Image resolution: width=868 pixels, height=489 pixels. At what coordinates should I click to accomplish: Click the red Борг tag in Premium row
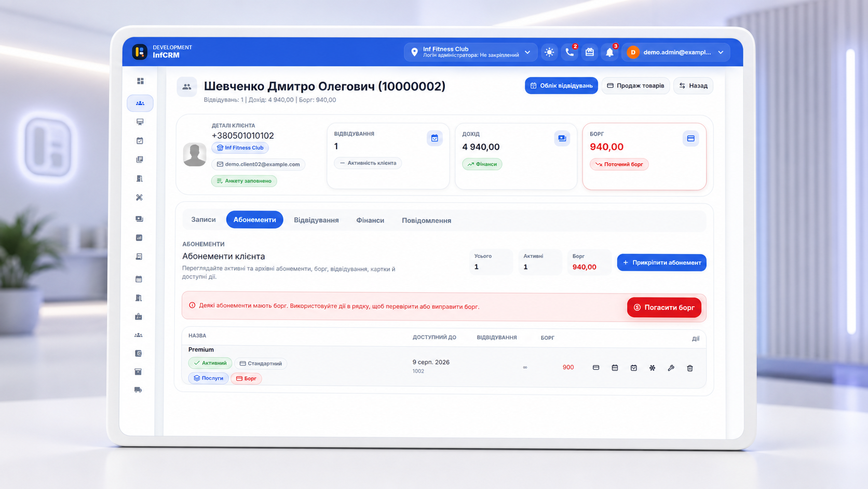pos(246,378)
